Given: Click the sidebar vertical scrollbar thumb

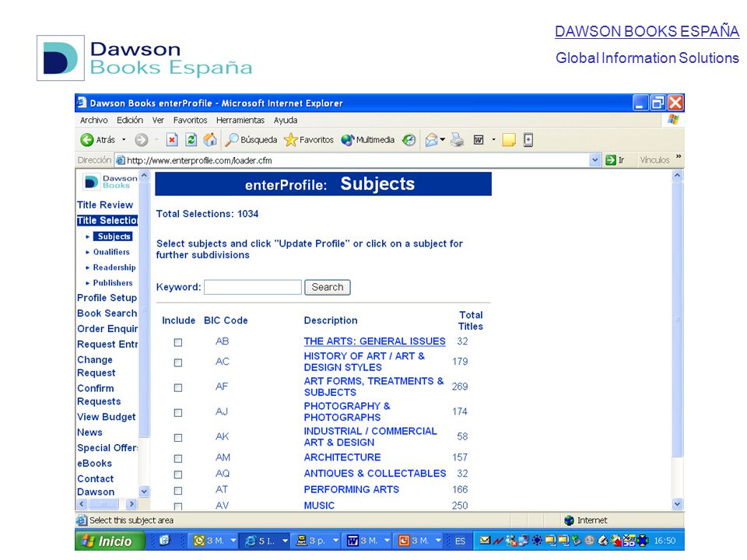Looking at the screenshot, I should (x=145, y=310).
